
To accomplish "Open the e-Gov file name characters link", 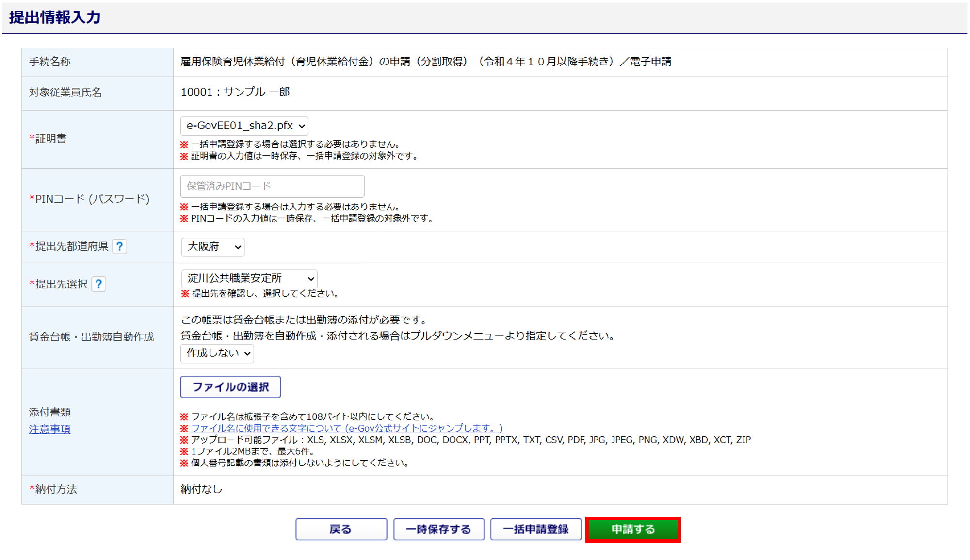I will (346, 428).
